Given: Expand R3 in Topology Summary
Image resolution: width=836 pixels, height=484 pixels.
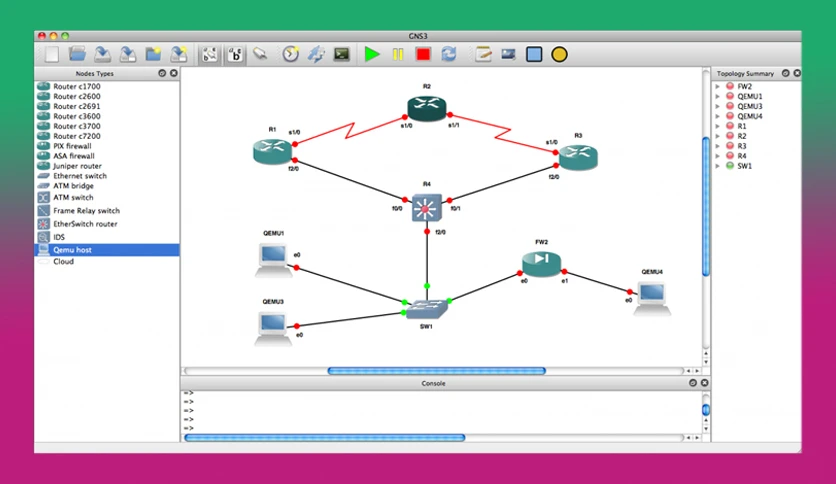Looking at the screenshot, I should coord(718,146).
